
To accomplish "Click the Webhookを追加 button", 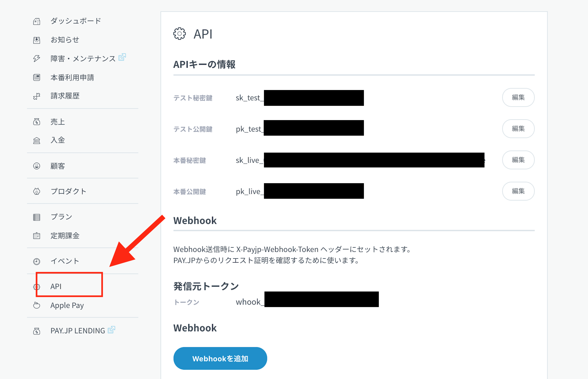I will 220,358.
